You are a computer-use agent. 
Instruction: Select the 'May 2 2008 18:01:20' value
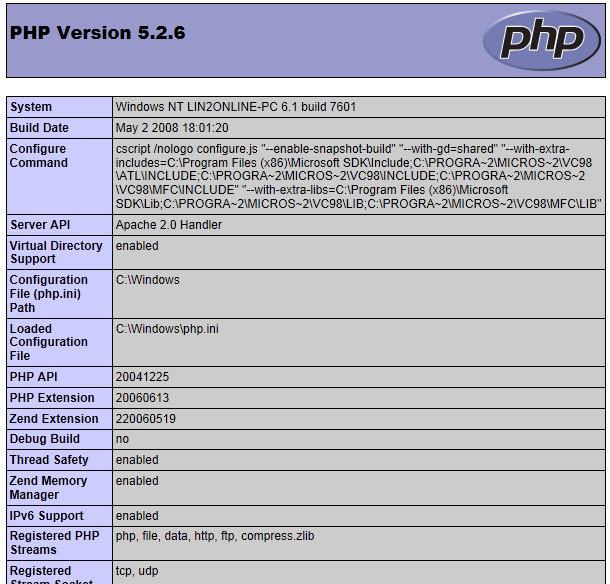pos(172,128)
